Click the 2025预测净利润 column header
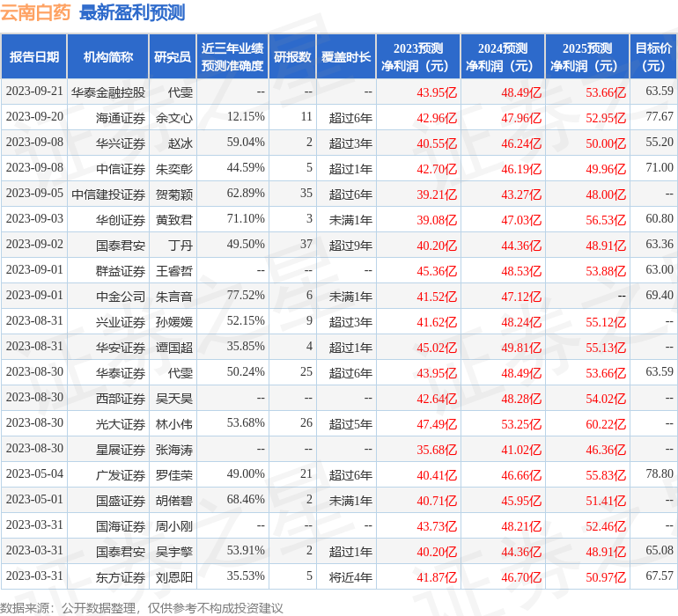Viewport: 678px width, 616px height. pos(587,56)
